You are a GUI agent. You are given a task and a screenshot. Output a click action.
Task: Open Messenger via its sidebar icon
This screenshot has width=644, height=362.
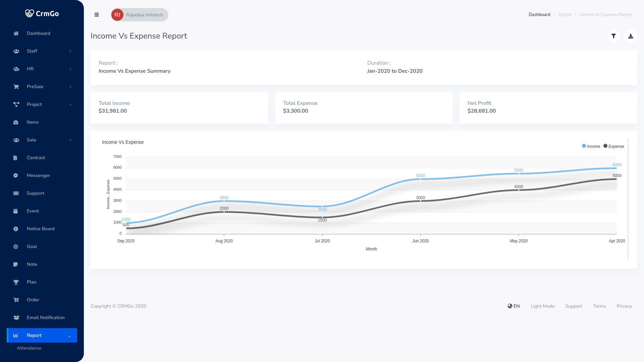pos(16,176)
